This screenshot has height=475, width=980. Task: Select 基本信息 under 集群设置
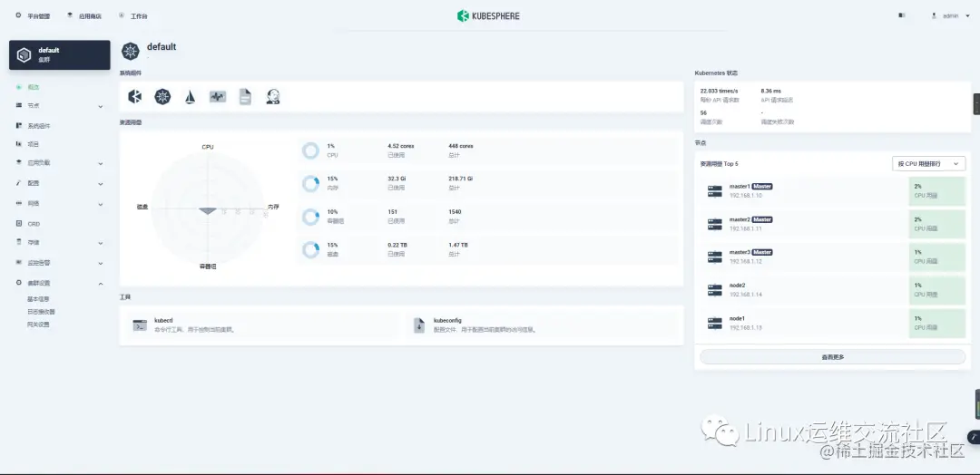tap(37, 299)
